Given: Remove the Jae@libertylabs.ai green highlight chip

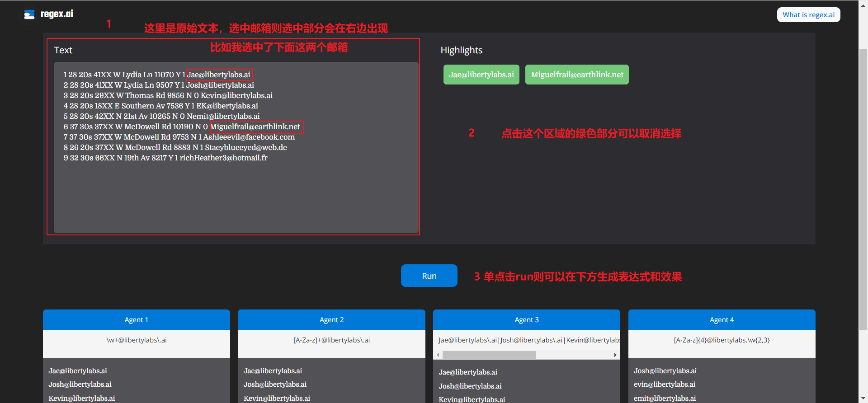Looking at the screenshot, I should [481, 75].
